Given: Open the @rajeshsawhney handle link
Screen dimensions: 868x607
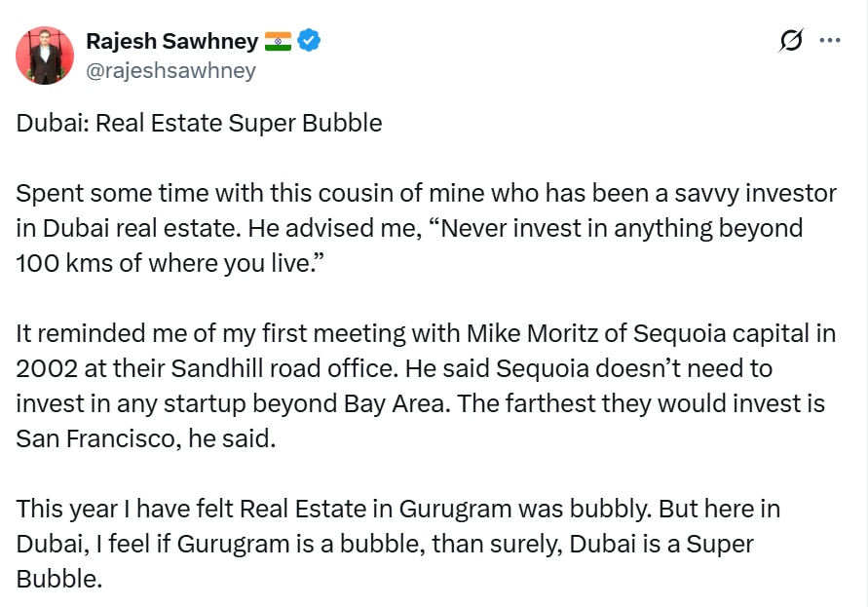Looking at the screenshot, I should pyautogui.click(x=171, y=70).
